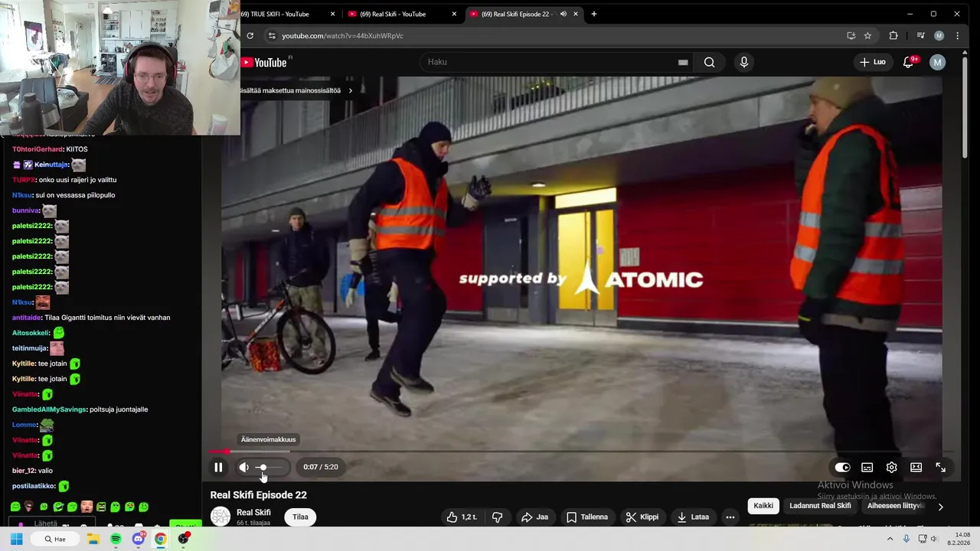980x551 pixels.
Task: Turn on subtitles with the captions icon
Action: 867,467
